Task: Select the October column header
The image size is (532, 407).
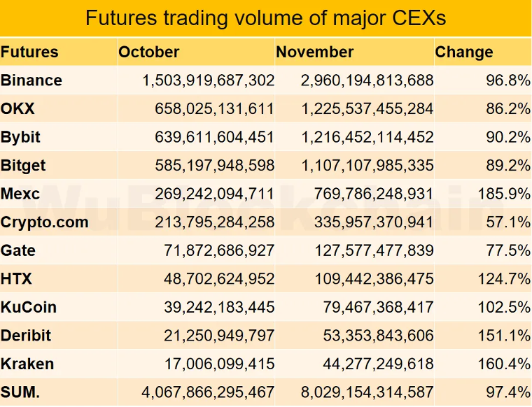Action: click(x=148, y=52)
